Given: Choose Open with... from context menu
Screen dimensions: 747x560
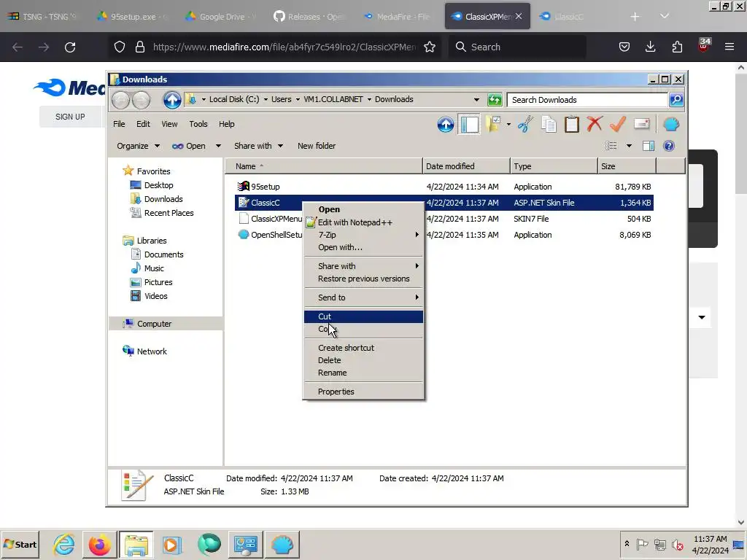Looking at the screenshot, I should click(363, 247).
